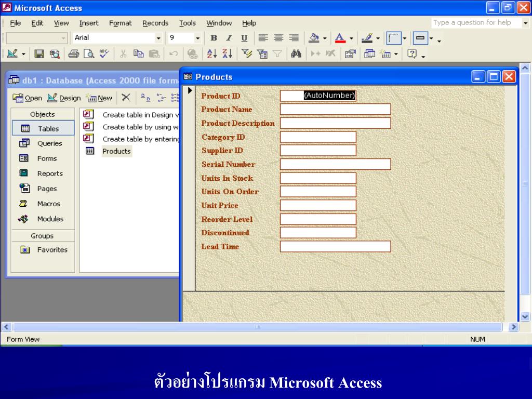
Task: Click the record selector arrow on Products form
Action: tap(190, 90)
